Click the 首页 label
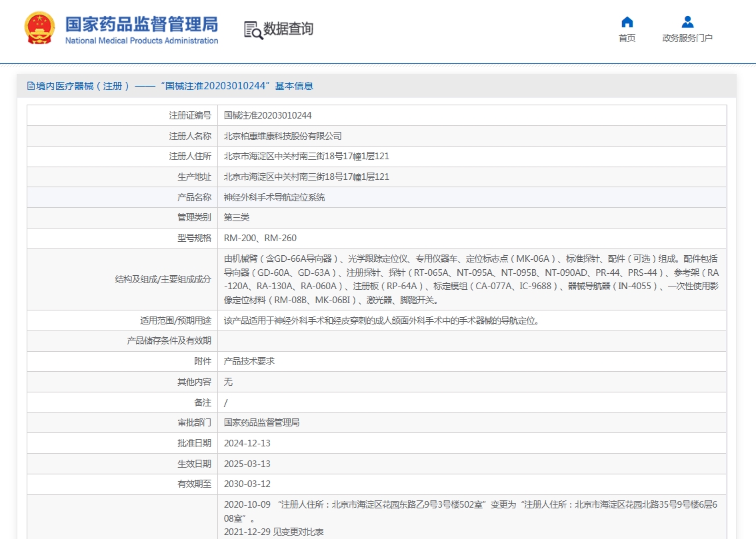Viewport: 756px width, 539px height. pos(627,38)
